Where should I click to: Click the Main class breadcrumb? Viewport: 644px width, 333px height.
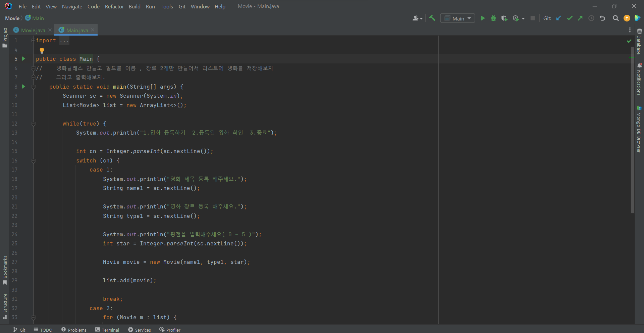coord(35,18)
